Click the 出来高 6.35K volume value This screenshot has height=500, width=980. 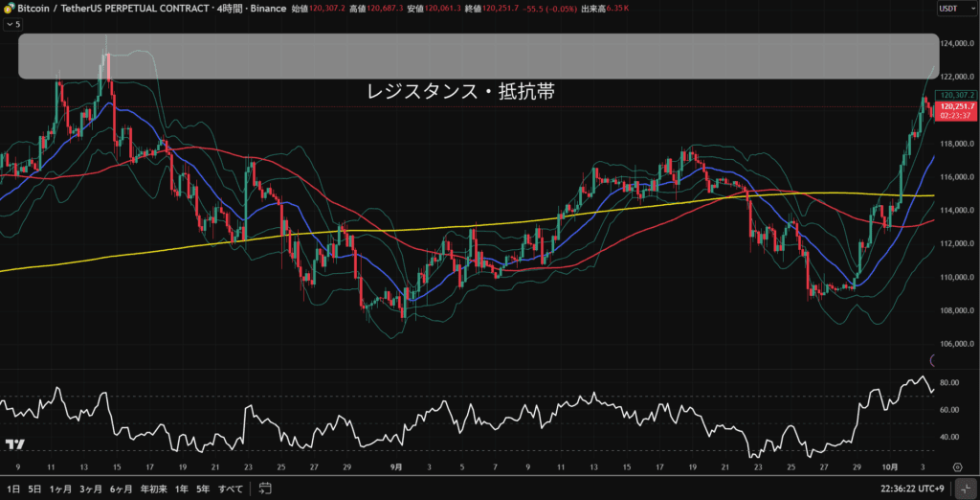(607, 10)
